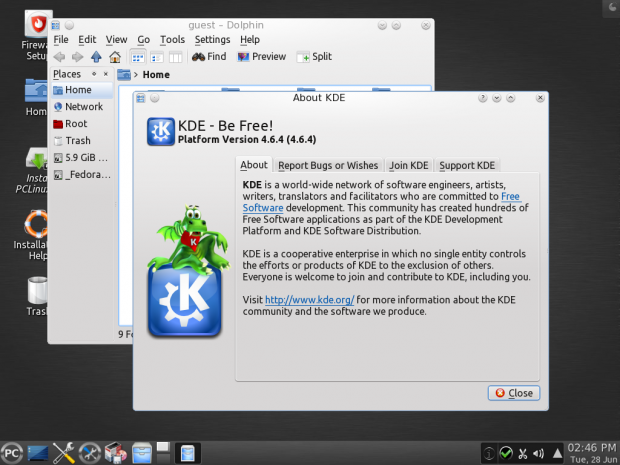Select the _Fedora device in Places
Image resolution: width=620 pixels, height=465 pixels.
click(82, 175)
